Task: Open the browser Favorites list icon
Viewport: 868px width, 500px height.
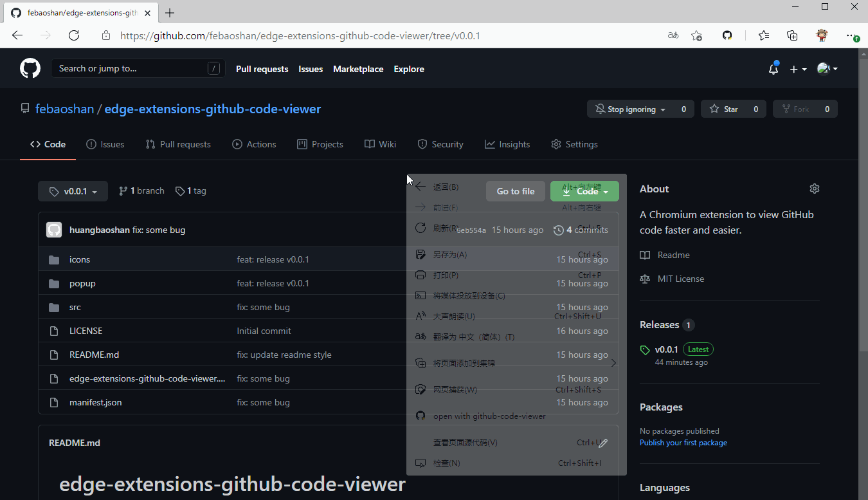Action: tap(764, 35)
